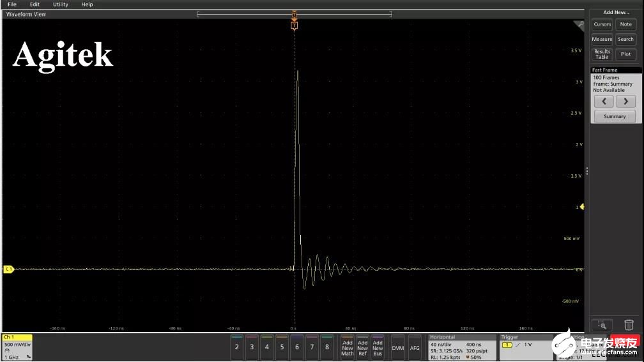Open the Ch 1 channel badge
This screenshot has width=644, height=362.
[x=17, y=347]
